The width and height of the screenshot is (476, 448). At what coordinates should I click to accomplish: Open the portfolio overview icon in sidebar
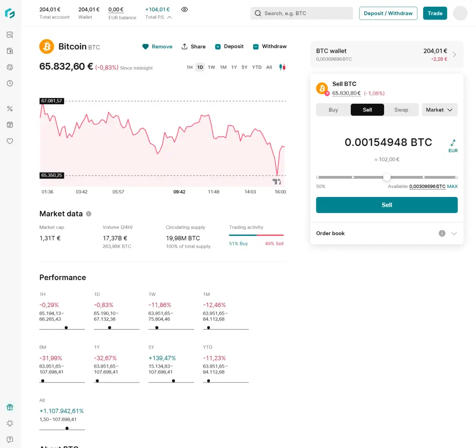click(x=10, y=34)
